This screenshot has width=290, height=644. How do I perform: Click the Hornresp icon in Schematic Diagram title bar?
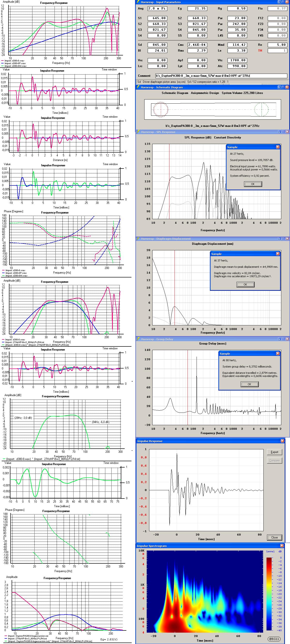point(138,87)
